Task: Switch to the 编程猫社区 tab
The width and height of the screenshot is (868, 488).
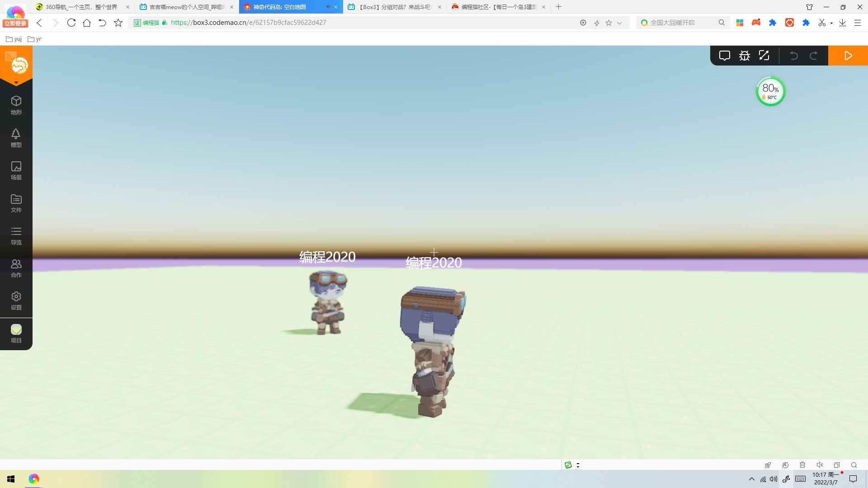Action: [499, 7]
